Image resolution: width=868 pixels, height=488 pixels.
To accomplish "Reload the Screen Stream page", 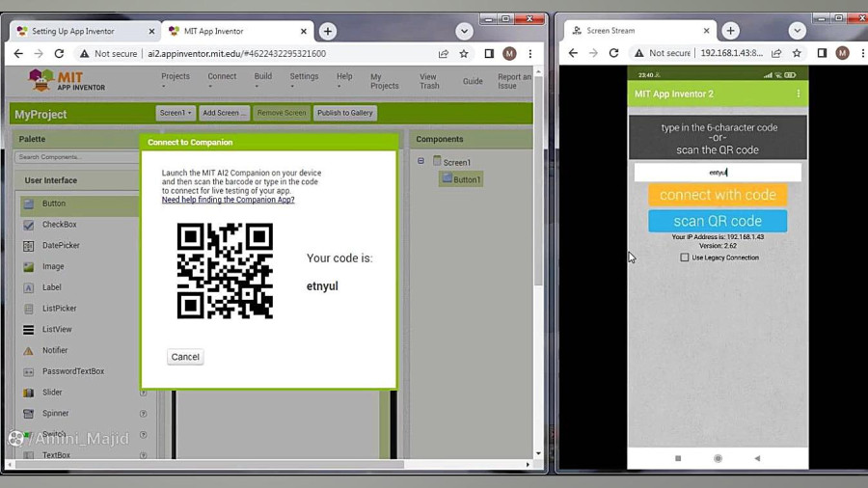I will pos(614,53).
